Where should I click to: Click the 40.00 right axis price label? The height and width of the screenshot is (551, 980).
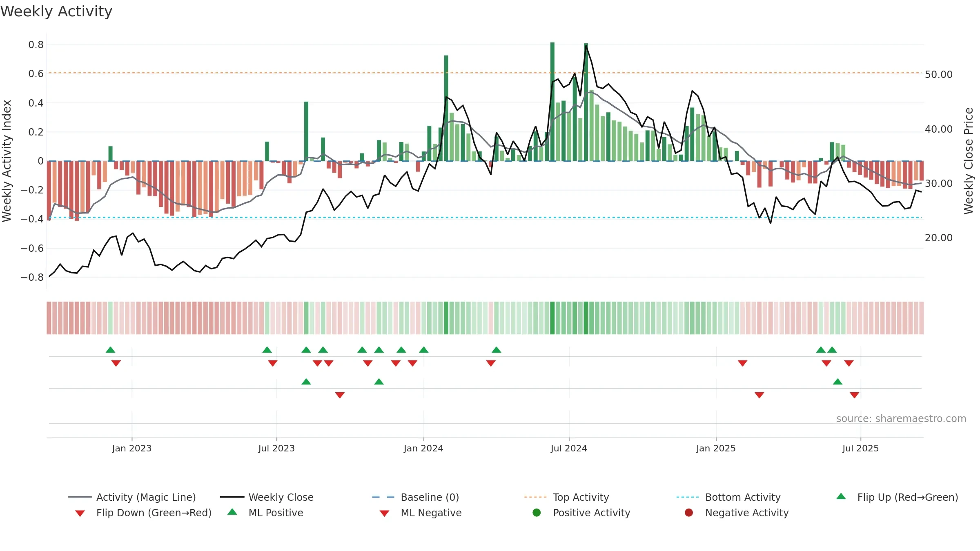(x=938, y=129)
